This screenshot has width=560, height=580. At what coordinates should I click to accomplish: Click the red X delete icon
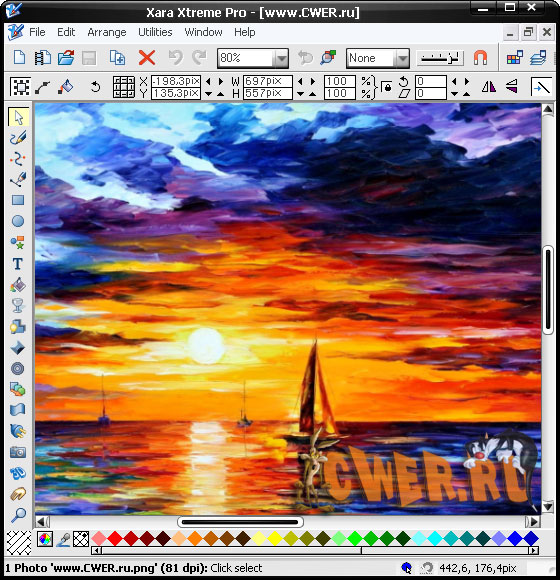pos(147,58)
